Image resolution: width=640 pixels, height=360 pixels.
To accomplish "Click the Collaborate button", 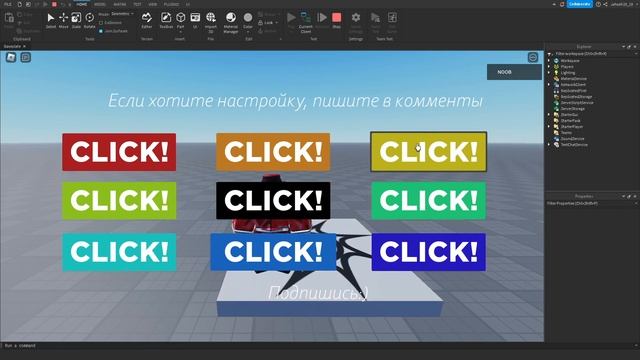I will [580, 4].
